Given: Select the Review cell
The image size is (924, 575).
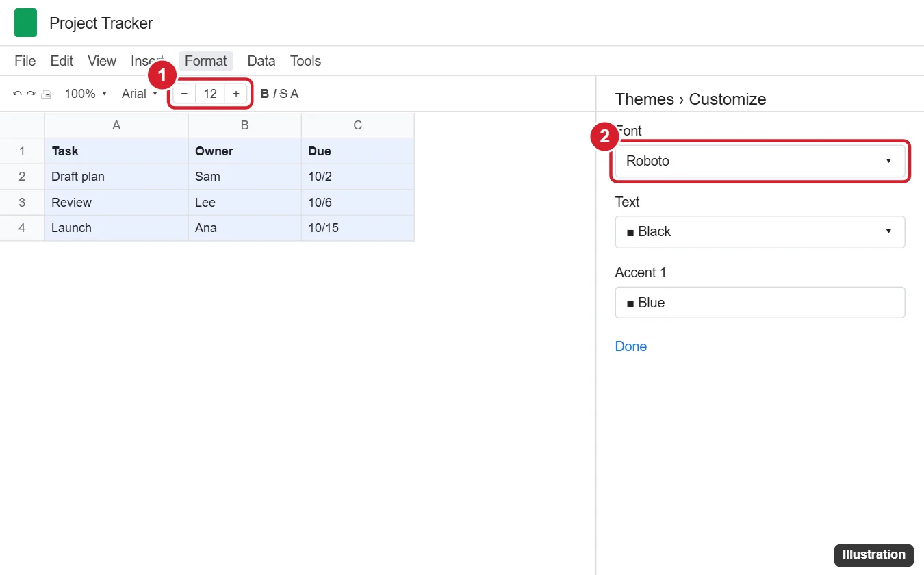Looking at the screenshot, I should [x=116, y=203].
